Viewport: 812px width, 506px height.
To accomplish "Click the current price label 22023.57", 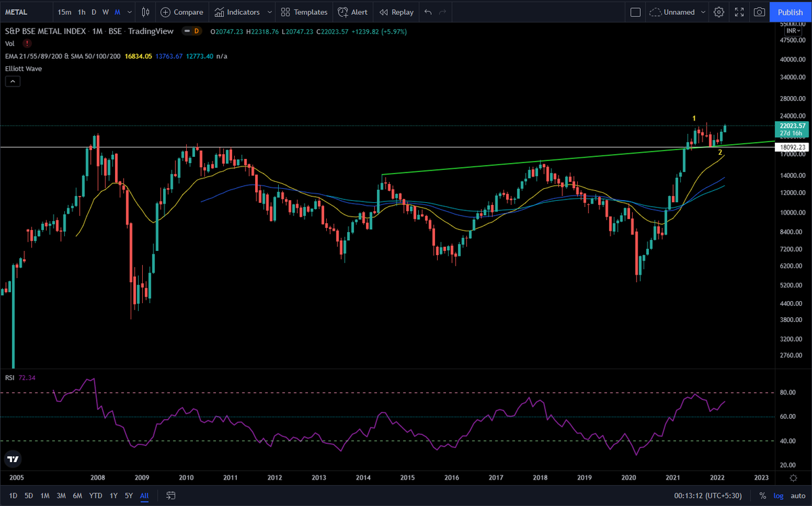I will point(792,126).
